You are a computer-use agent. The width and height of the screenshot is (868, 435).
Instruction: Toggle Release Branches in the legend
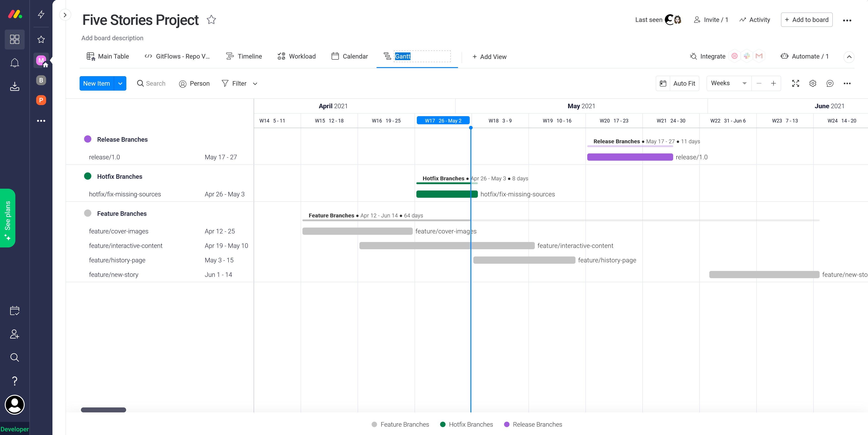click(x=533, y=424)
